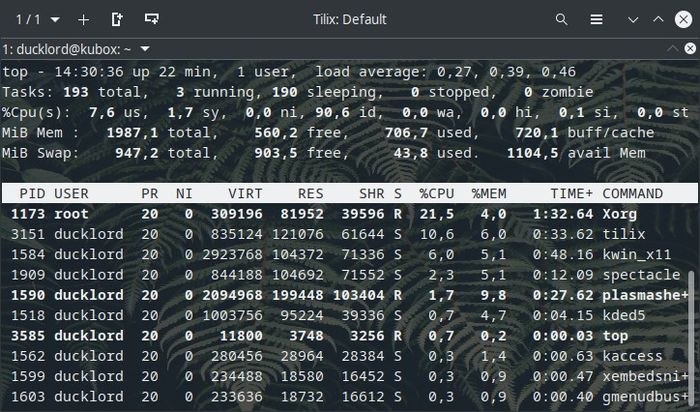
Task: Click the top process command name in row 3585
Action: click(615, 336)
